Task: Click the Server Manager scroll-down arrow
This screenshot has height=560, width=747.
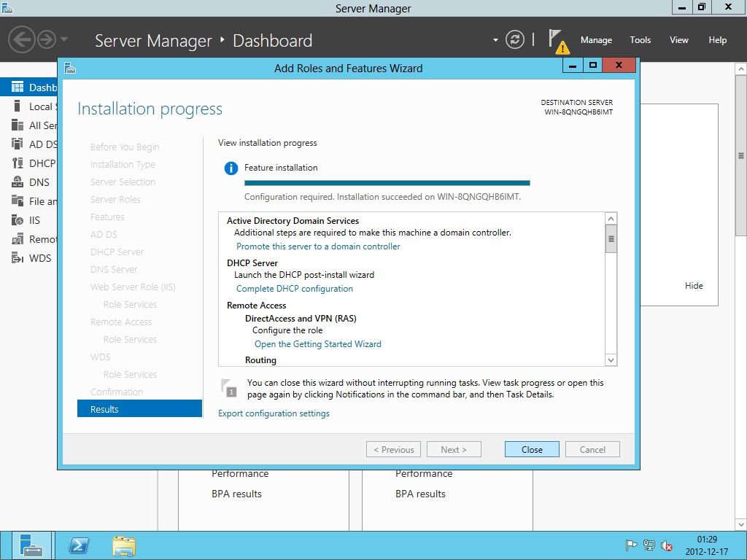Action: (x=741, y=525)
